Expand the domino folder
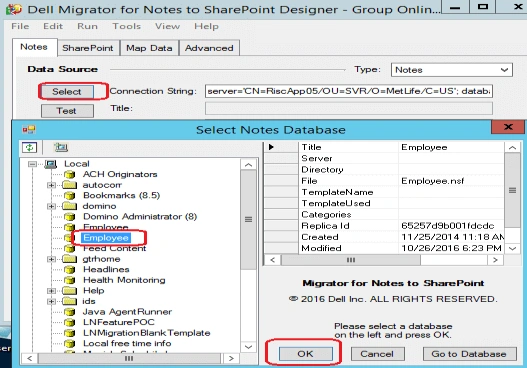The width and height of the screenshot is (527, 368). pyautogui.click(x=51, y=206)
